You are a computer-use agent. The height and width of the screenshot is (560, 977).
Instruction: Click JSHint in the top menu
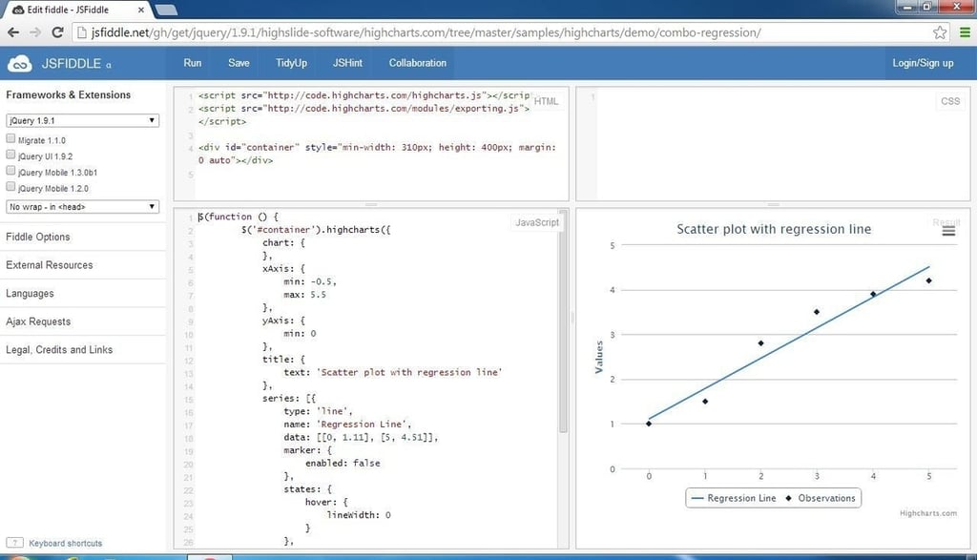pyautogui.click(x=347, y=63)
